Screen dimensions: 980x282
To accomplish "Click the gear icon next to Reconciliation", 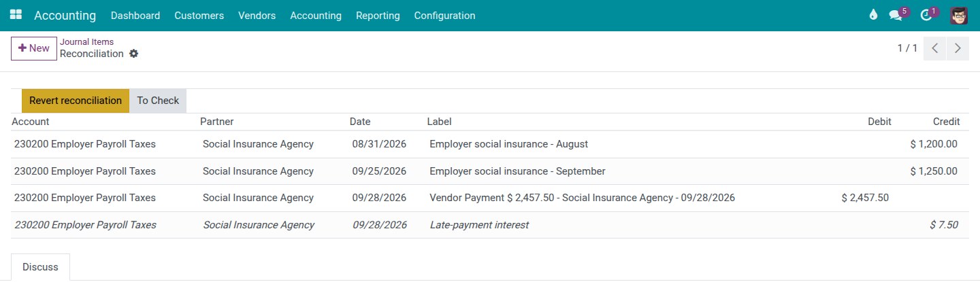I will pyautogui.click(x=133, y=54).
